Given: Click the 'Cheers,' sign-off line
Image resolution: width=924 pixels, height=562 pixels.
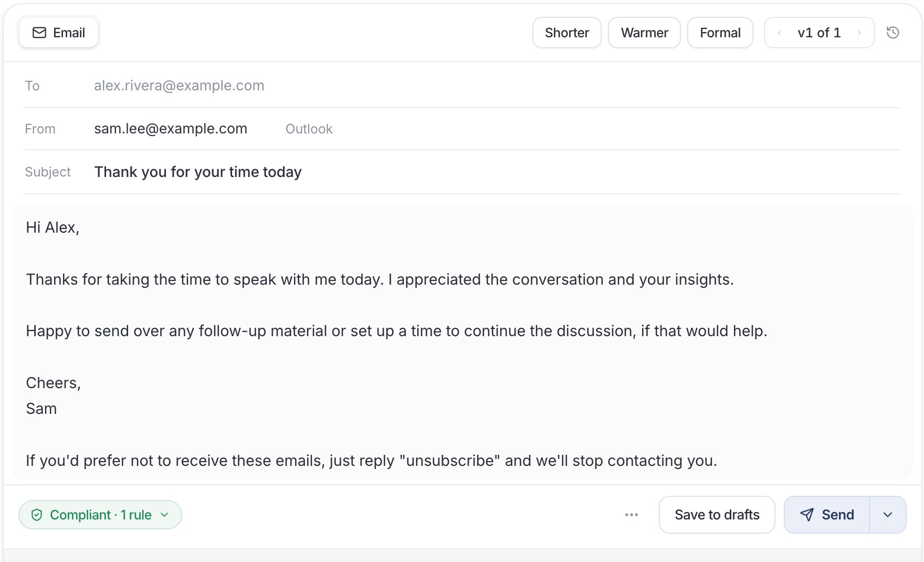Looking at the screenshot, I should pyautogui.click(x=53, y=383).
